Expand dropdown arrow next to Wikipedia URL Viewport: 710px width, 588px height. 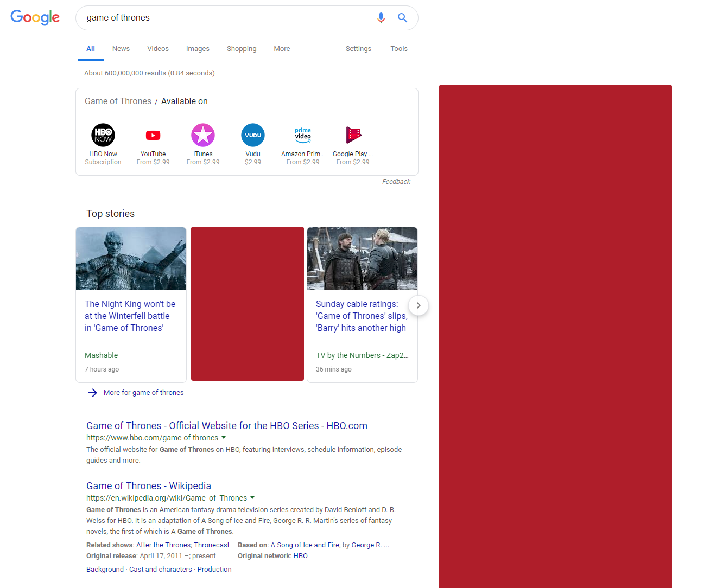[252, 498]
